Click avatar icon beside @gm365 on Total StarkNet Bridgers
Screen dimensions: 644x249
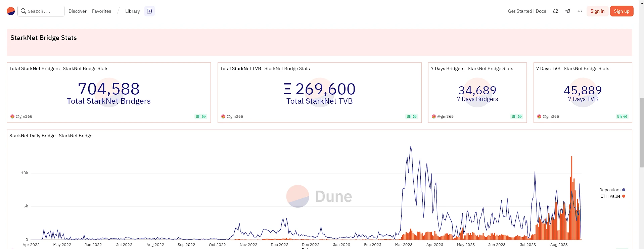pos(12,116)
